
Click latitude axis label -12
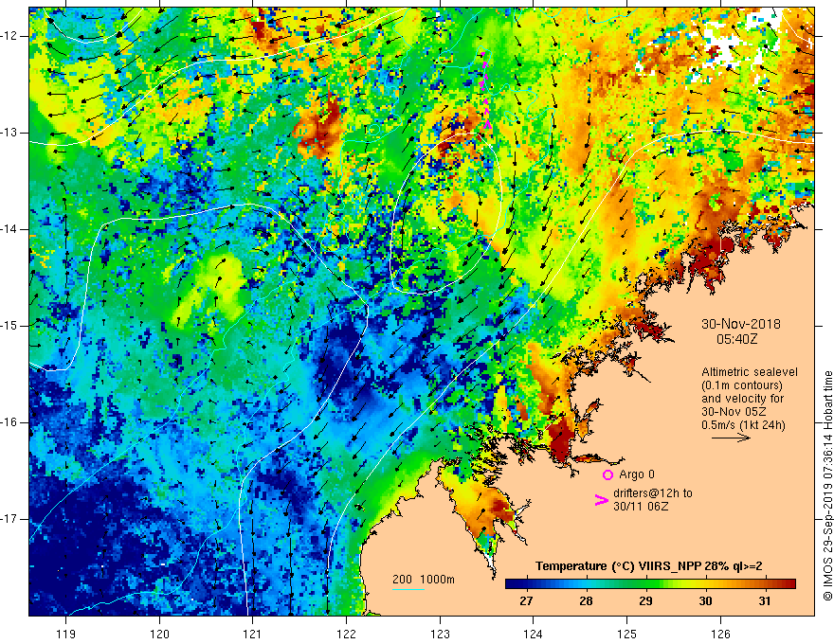click(9, 36)
